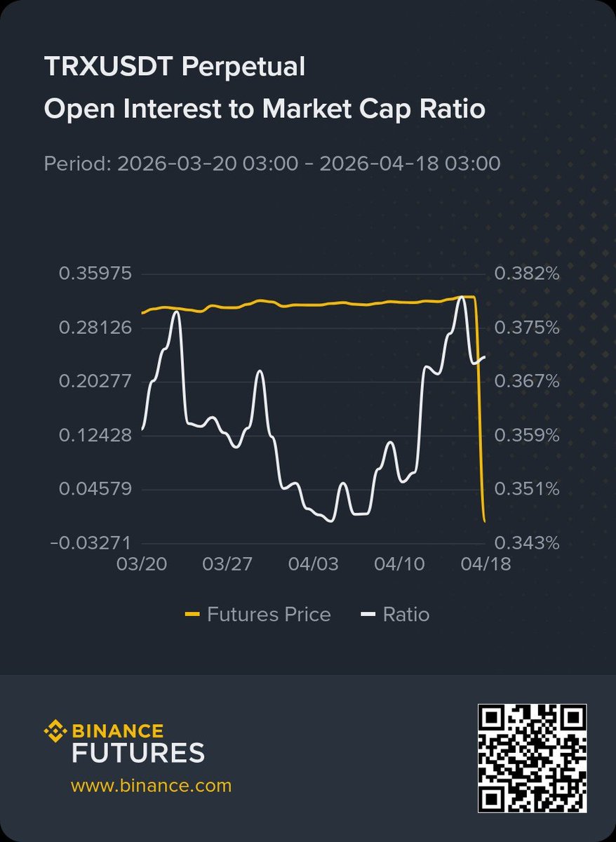This screenshot has height=842, width=616.
Task: Click the QR code image
Action: pyautogui.click(x=533, y=759)
